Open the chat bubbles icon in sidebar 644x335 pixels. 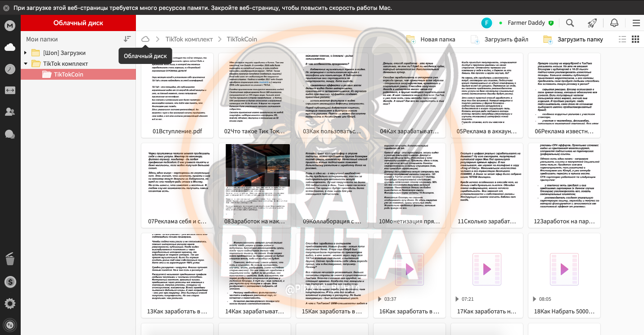coord(10,134)
